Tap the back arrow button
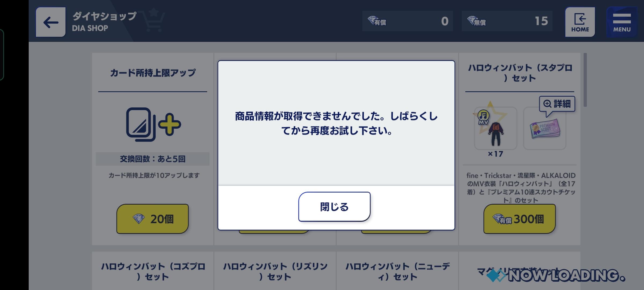 [51, 22]
